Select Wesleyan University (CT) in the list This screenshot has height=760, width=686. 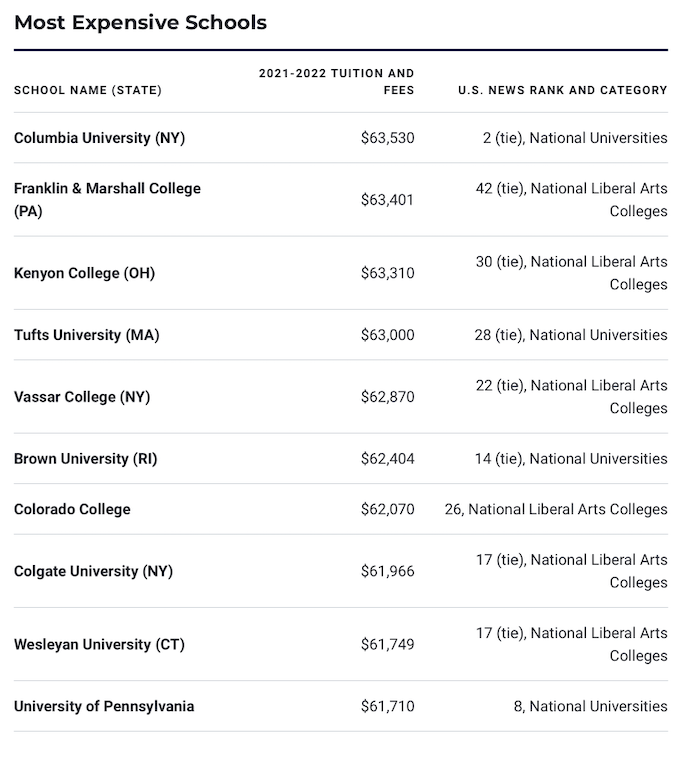tap(99, 645)
